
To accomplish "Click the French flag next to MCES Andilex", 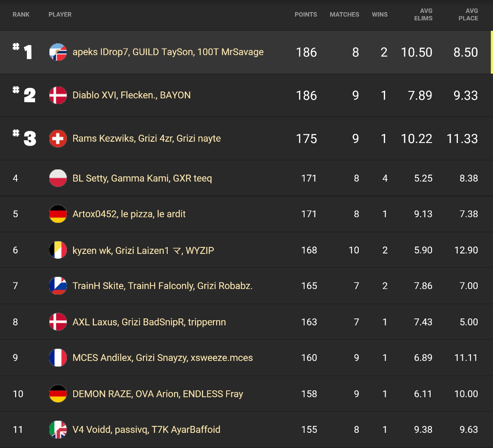I will tap(58, 357).
